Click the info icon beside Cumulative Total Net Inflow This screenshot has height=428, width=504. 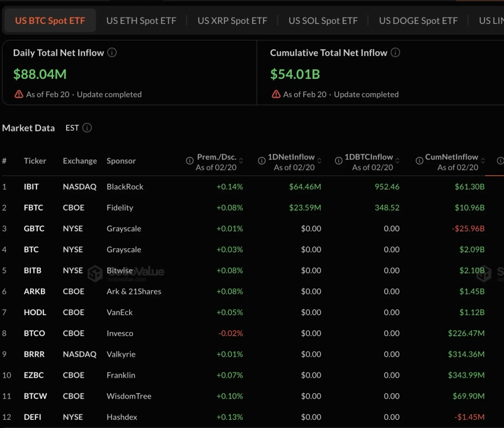coord(396,53)
